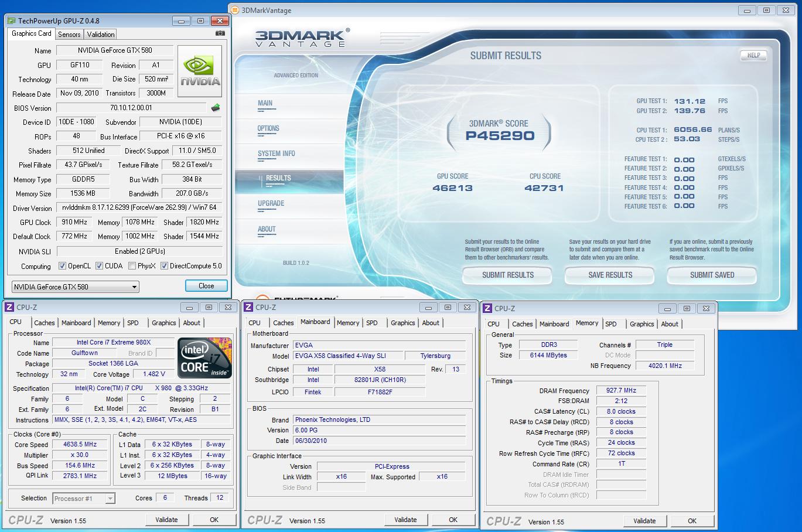
Task: Click the Intel Core i7 logo in CPU-Z
Action: (x=204, y=357)
